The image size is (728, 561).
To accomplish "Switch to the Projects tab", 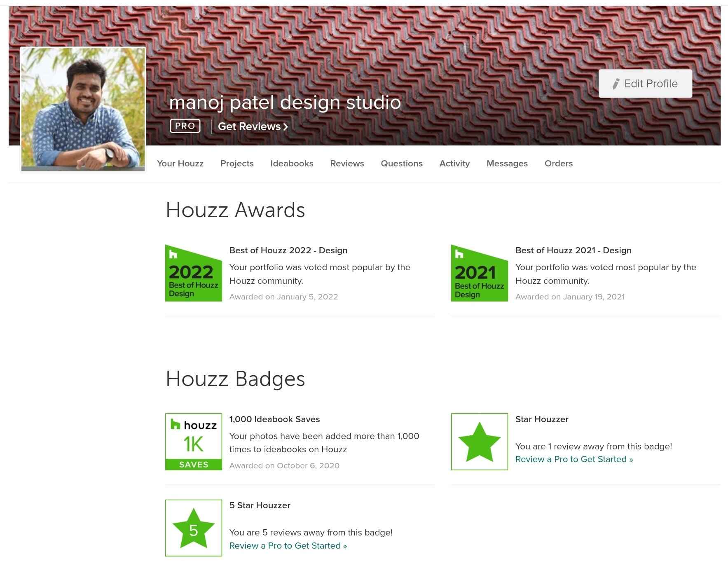I will click(x=237, y=164).
